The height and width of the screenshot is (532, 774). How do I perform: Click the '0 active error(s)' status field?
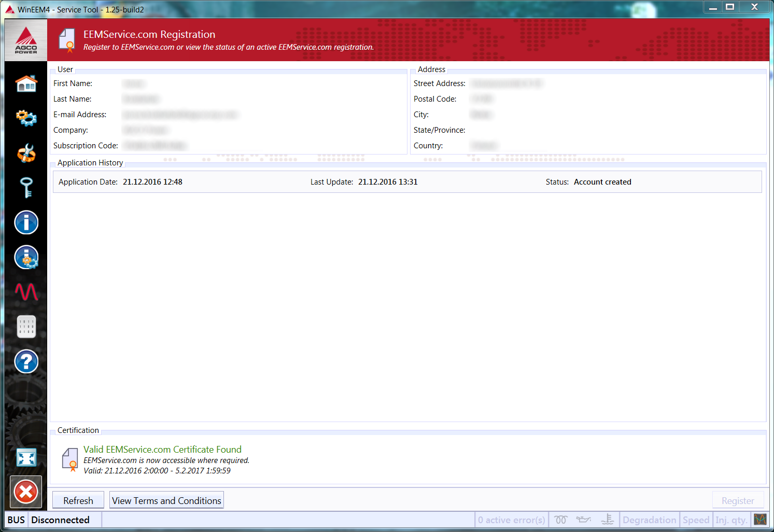pos(511,520)
